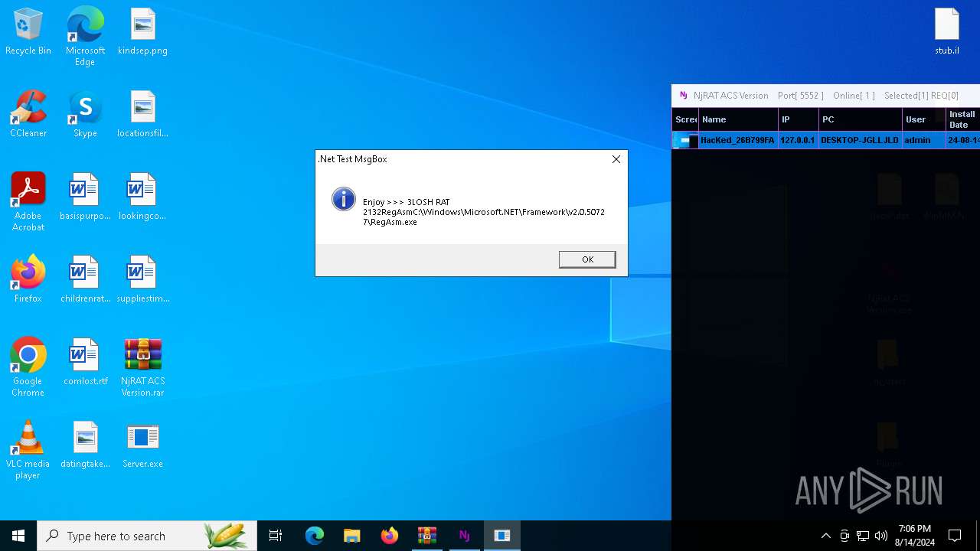Open Skype desktop shortcut
Viewport: 980px width, 551px height.
pos(85,115)
